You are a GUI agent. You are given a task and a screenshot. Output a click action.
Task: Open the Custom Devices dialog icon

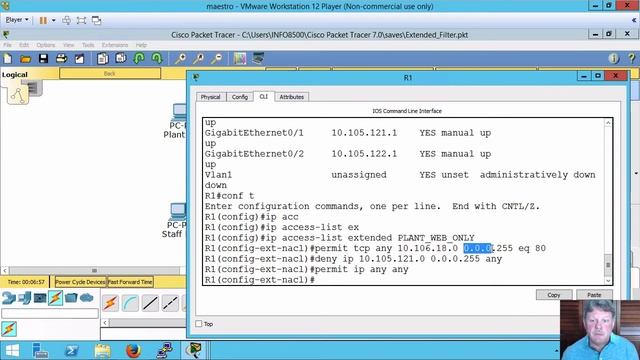258,59
